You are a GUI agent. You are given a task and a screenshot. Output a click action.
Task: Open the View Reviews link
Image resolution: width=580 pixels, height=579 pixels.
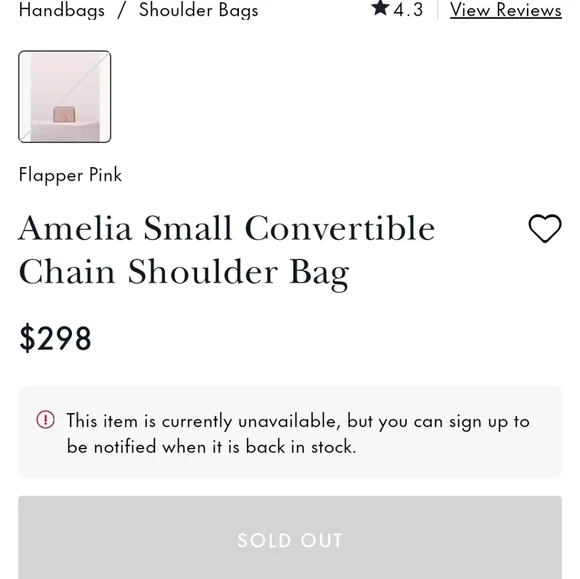[506, 10]
